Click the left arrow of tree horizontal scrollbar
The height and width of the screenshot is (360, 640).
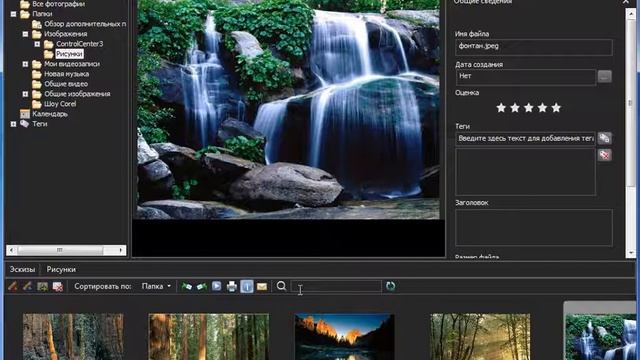[x=12, y=250]
